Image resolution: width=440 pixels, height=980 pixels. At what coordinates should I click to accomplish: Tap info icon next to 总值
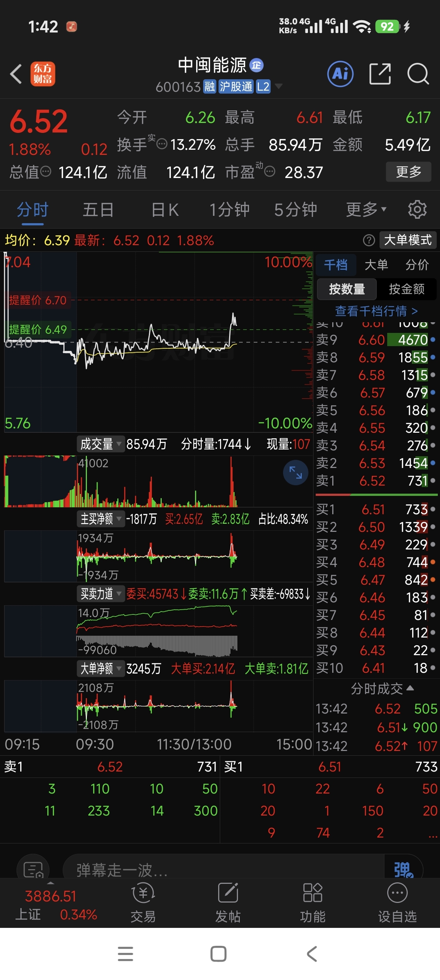(x=45, y=171)
